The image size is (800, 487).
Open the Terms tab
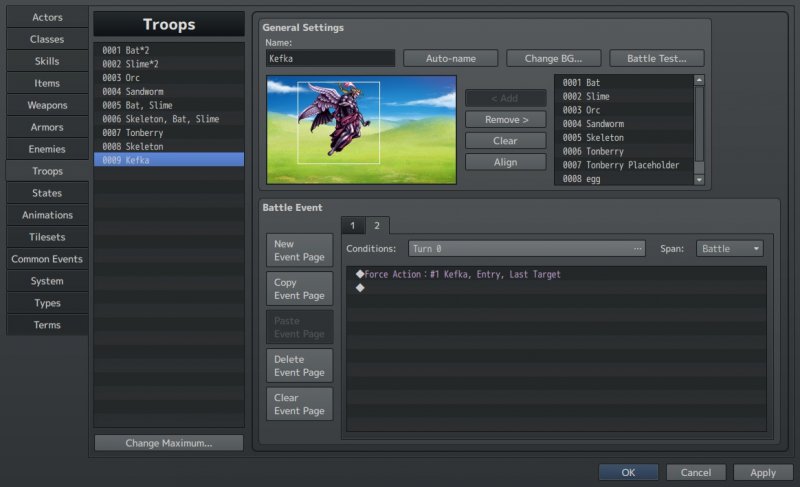47,324
